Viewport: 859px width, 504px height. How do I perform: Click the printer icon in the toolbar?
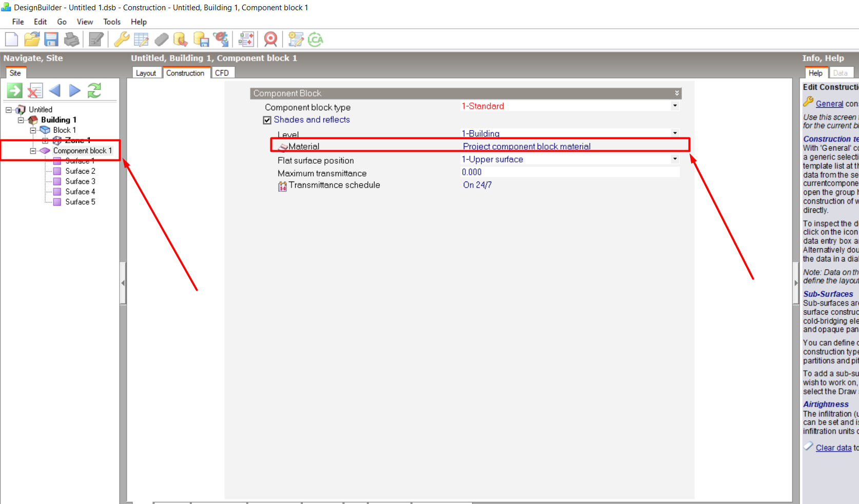72,39
